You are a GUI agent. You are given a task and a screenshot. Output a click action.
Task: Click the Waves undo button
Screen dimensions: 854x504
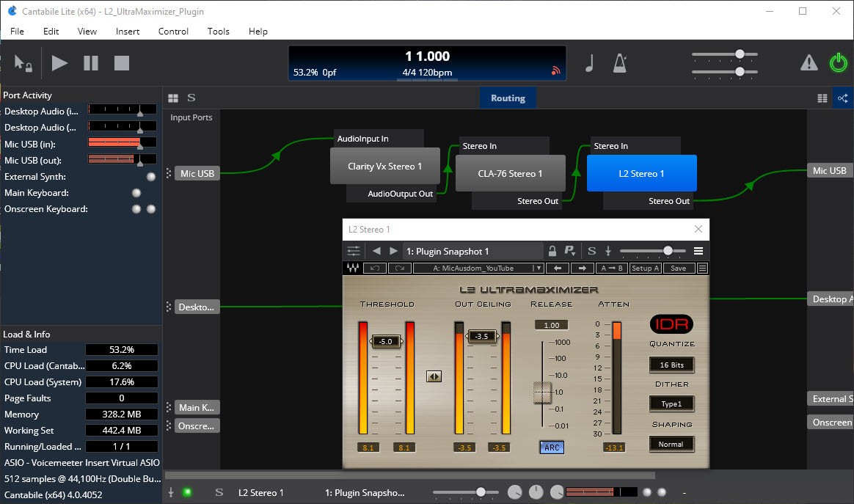[375, 268]
